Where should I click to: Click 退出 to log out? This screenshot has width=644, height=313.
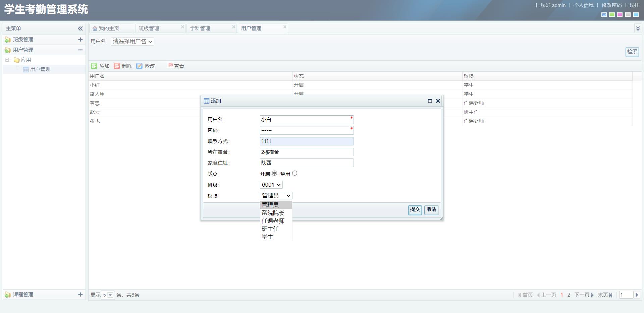(635, 5)
